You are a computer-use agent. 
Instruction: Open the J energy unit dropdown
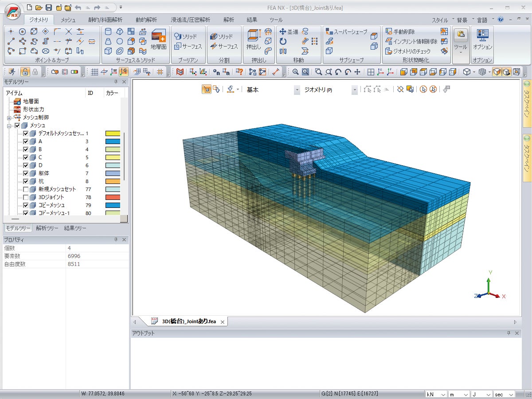tap(481, 394)
